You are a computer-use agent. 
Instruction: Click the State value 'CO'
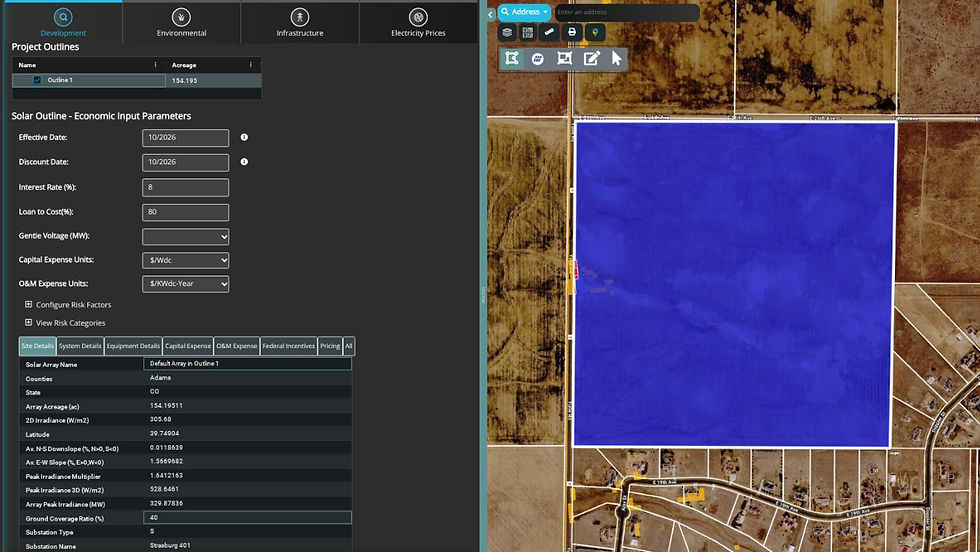tap(154, 391)
